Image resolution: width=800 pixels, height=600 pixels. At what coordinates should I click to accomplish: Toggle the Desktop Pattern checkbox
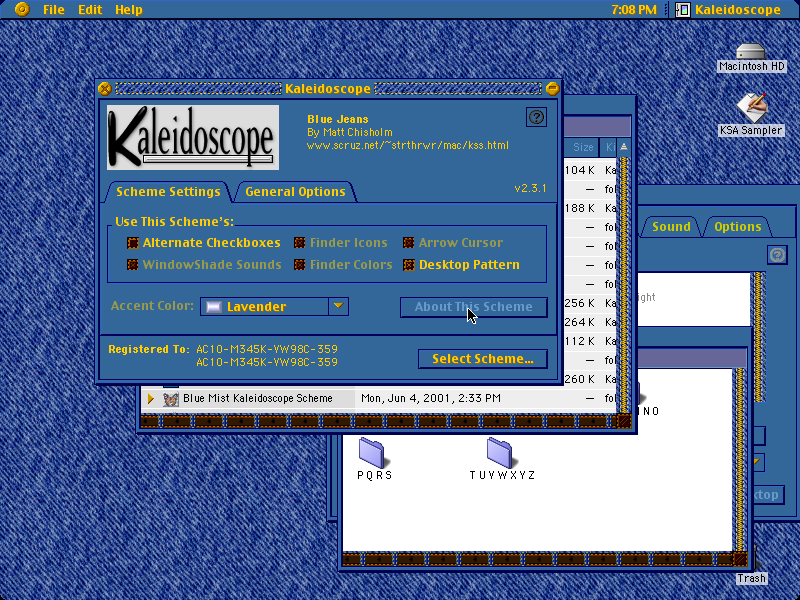[x=462, y=265]
